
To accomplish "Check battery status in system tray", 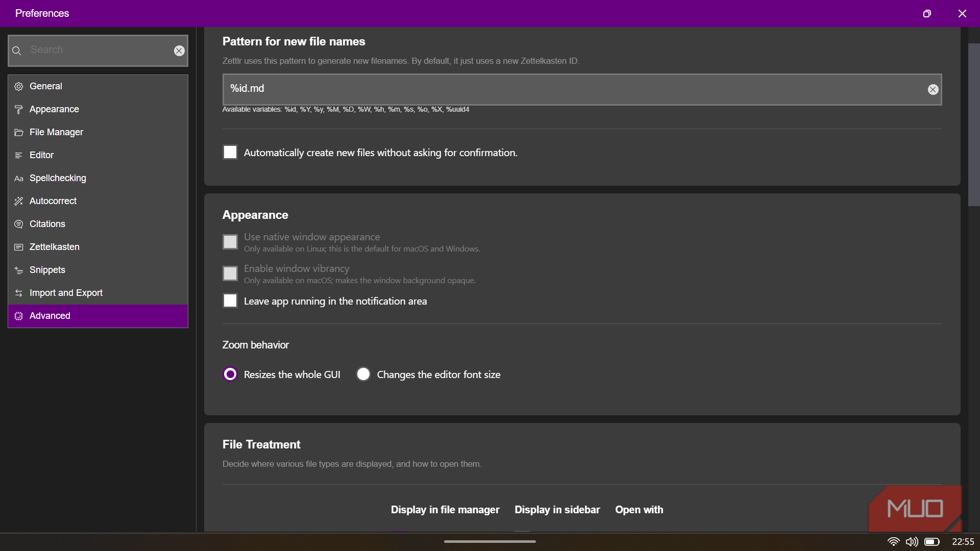I will 932,542.
